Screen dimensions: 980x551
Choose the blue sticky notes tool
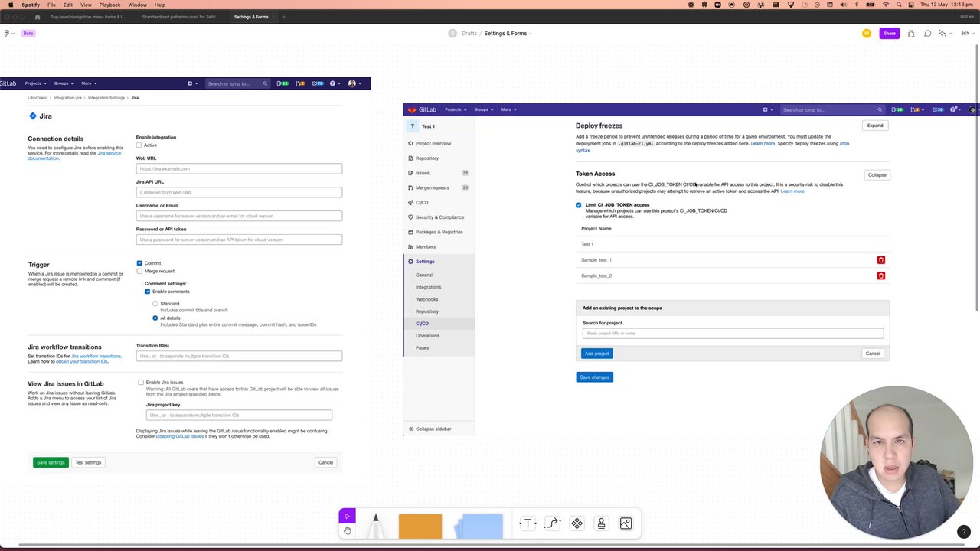(479, 526)
